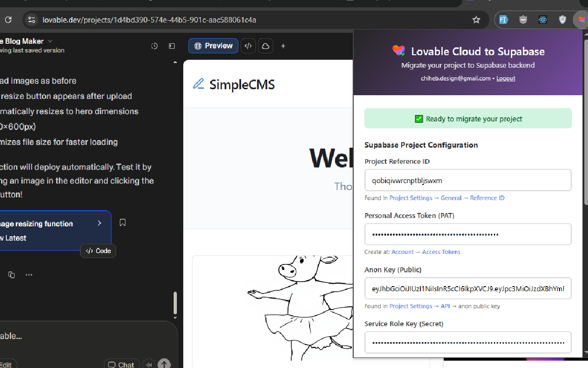The width and height of the screenshot is (588, 368).
Task: Click the Anon Key input field
Action: (468, 288)
